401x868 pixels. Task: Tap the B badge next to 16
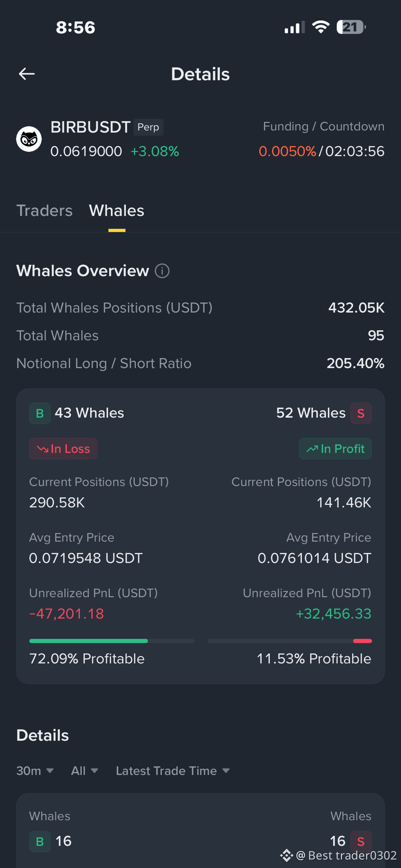[x=40, y=841]
